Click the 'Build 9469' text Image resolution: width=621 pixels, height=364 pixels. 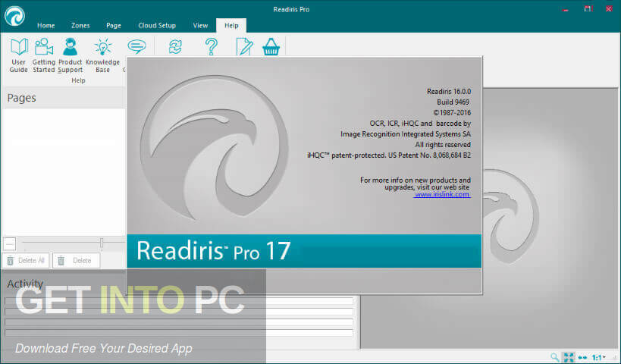453,102
